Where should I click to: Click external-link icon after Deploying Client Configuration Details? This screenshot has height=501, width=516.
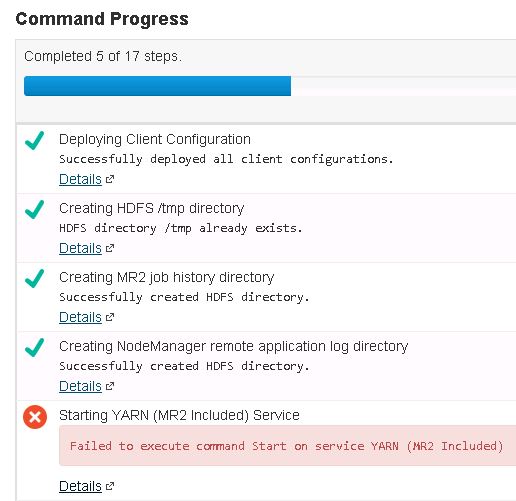click(110, 179)
